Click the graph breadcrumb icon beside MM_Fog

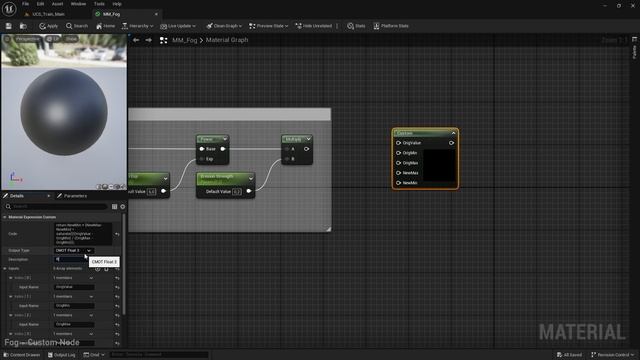(163, 40)
